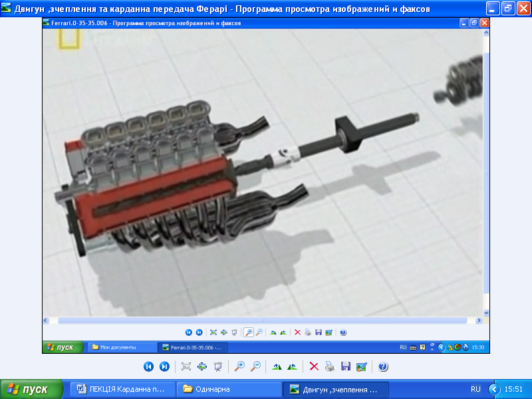
Task: Expand hidden tray icons arrow near 15:51
Action: coord(494,389)
